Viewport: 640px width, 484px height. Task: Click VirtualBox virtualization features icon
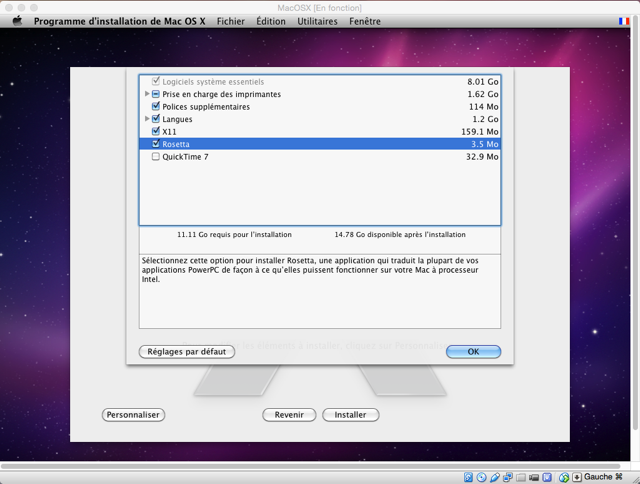(547, 477)
